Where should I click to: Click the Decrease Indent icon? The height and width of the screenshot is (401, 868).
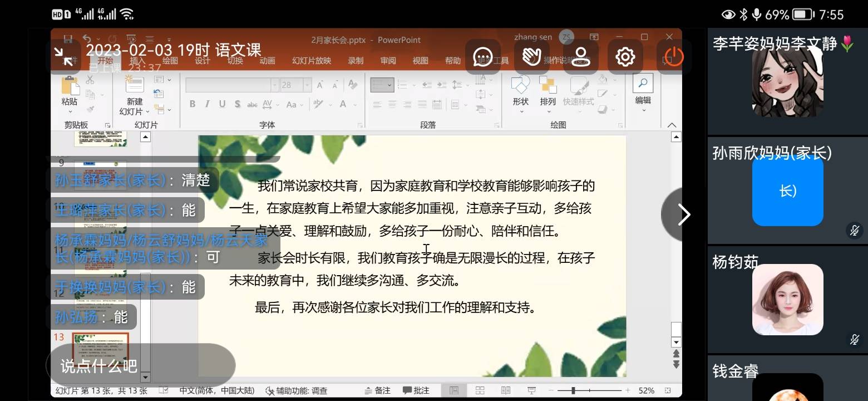point(427,85)
